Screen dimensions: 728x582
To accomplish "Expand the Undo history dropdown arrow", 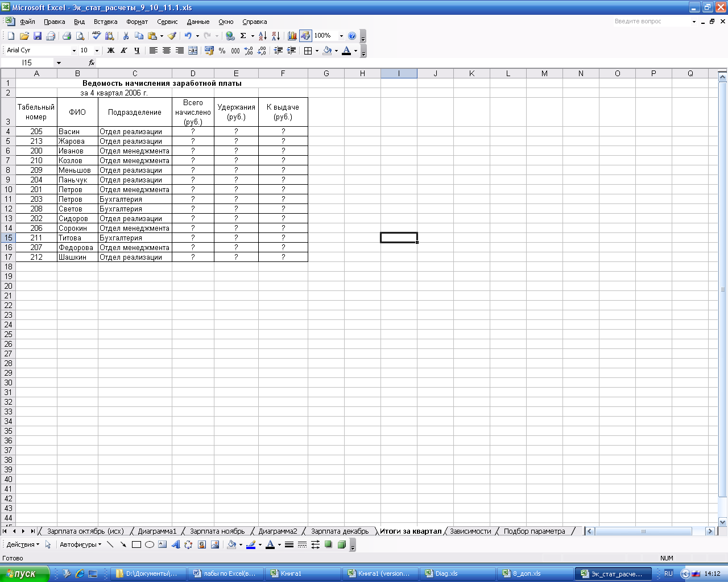I will tap(197, 36).
